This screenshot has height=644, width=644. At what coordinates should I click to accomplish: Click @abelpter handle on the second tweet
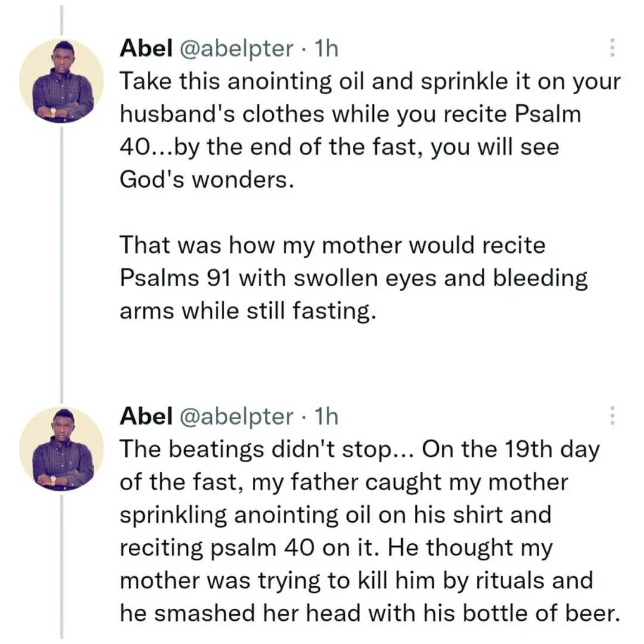tap(236, 416)
